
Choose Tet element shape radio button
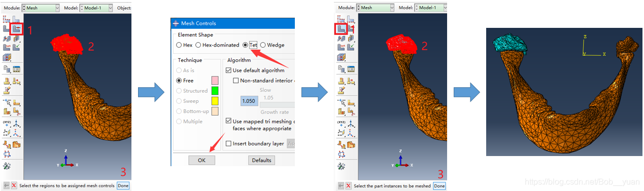[245, 45]
